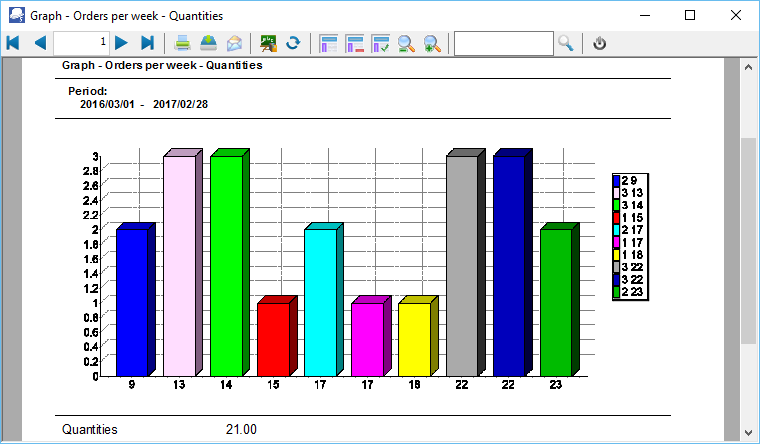
Task: Click the export report icon
Action: [208, 43]
